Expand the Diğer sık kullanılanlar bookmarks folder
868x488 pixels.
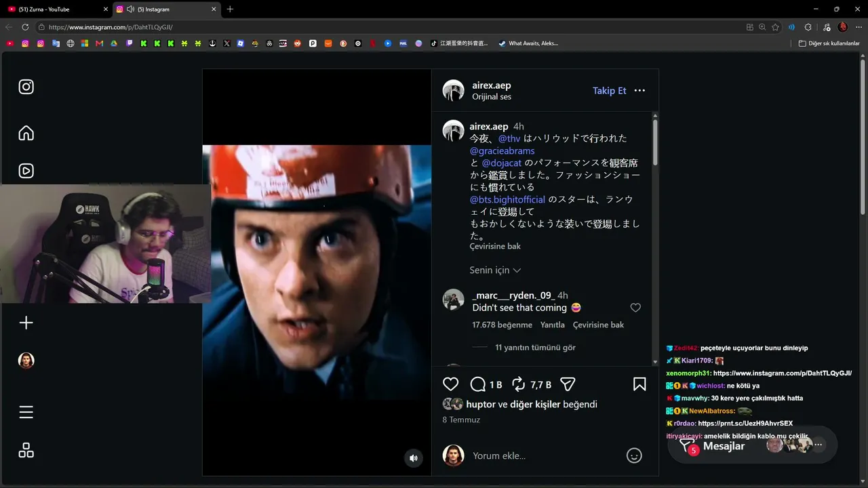point(829,43)
